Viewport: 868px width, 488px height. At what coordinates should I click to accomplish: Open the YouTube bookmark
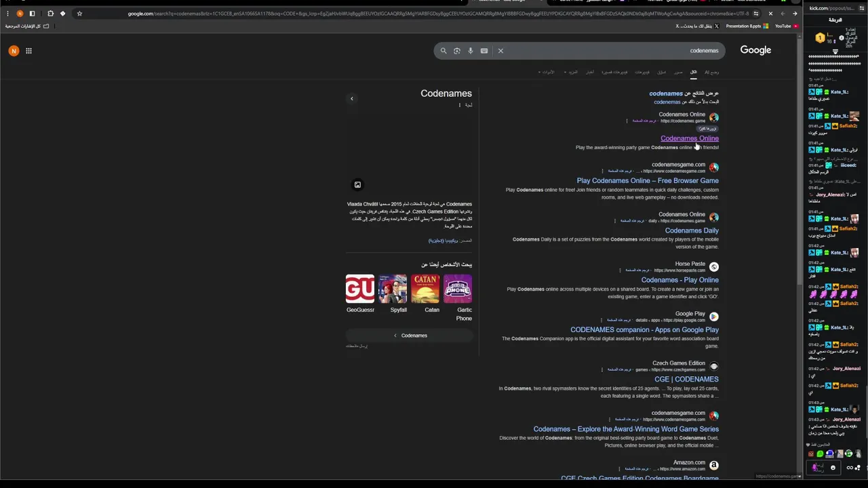[x=786, y=26]
